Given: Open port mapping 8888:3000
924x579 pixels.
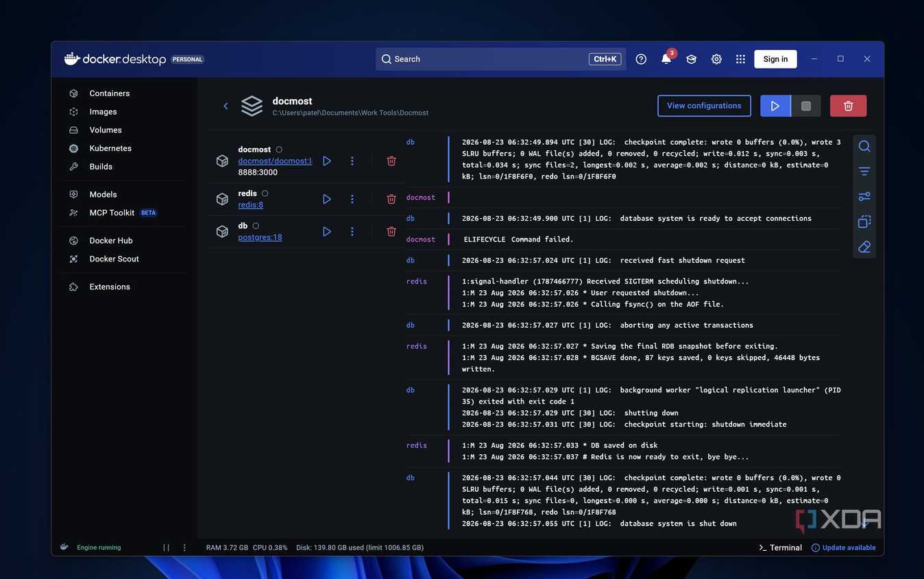Looking at the screenshot, I should pos(258,173).
